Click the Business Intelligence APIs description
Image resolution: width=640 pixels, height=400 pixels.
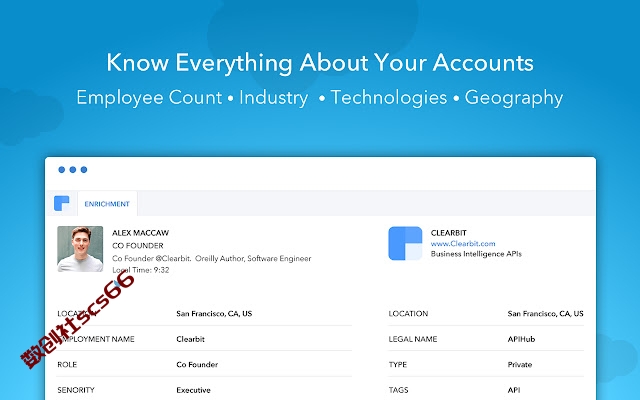click(x=476, y=254)
